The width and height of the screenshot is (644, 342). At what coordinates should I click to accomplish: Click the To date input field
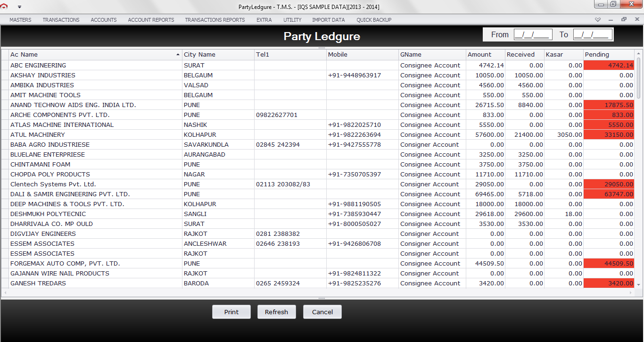tap(593, 34)
